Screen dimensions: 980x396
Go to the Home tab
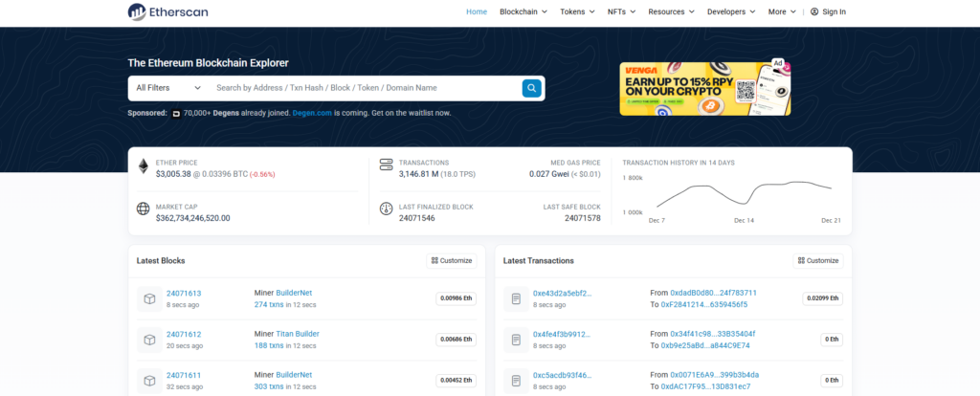point(476,11)
